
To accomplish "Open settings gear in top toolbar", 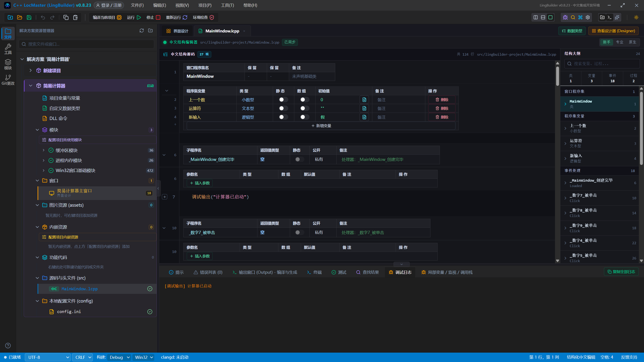I will click(x=588, y=17).
